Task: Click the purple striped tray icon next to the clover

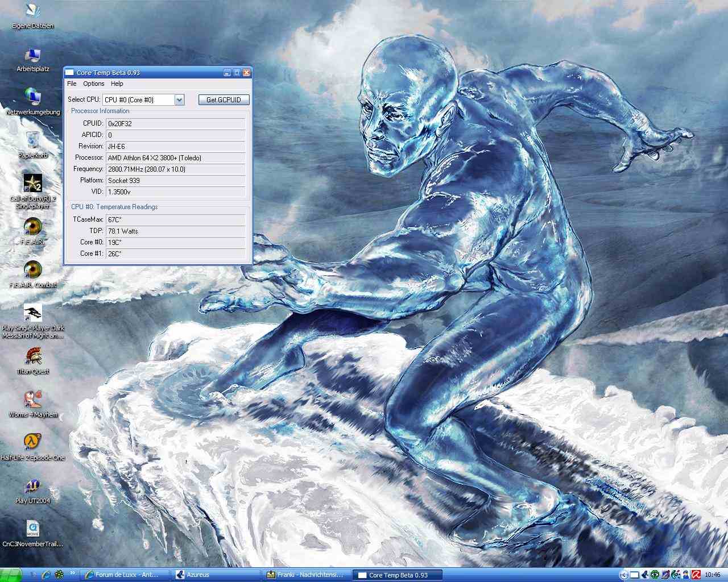Action: [666, 575]
